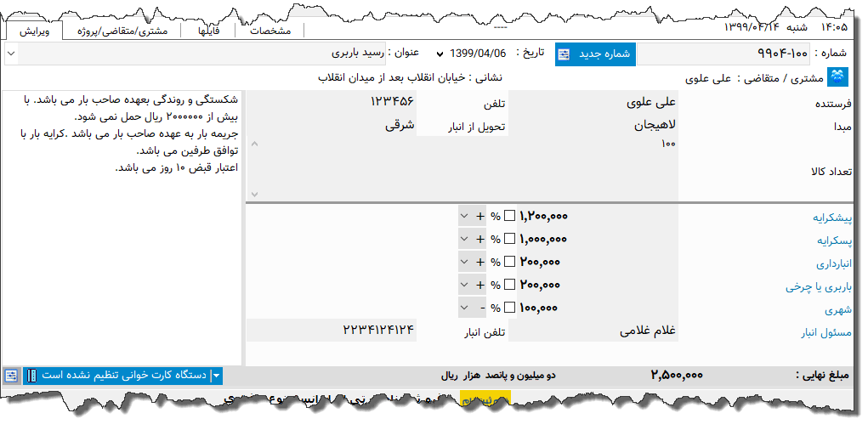Toggle percent checkbox for پیشکرایه row
This screenshot has height=430, width=868.
(x=510, y=216)
